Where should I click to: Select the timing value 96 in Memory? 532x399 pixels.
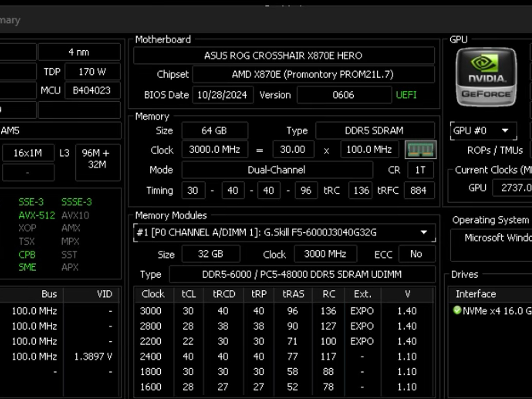306,190
